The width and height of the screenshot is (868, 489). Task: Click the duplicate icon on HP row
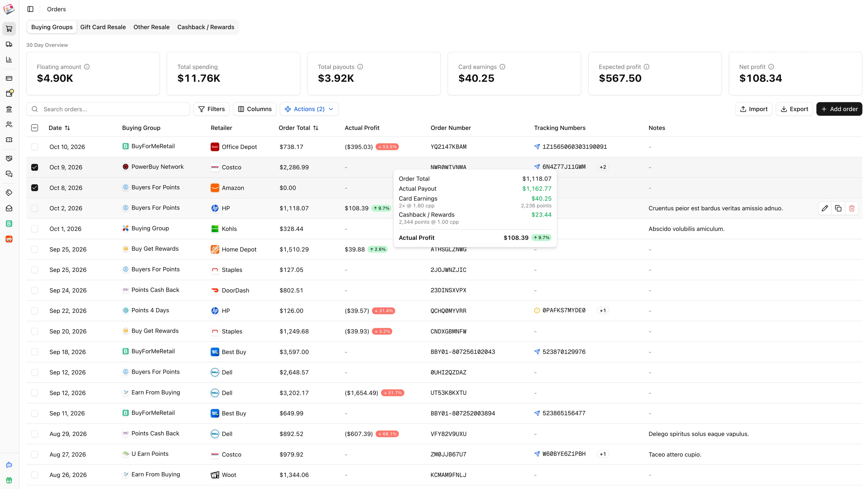(838, 209)
